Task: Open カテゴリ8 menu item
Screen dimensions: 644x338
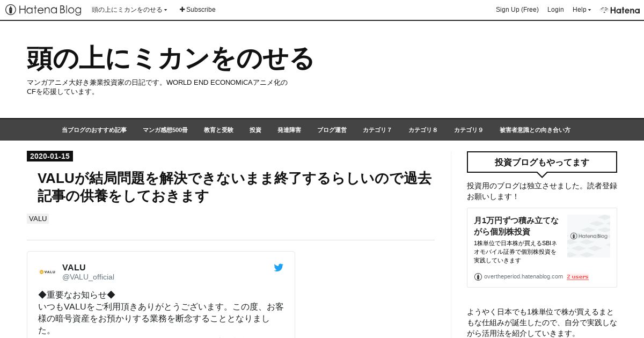Action: pos(422,130)
